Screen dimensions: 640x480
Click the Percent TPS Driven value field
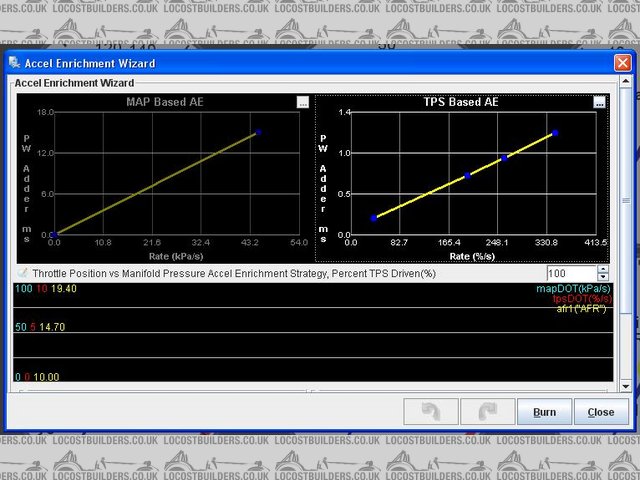pyautogui.click(x=570, y=273)
